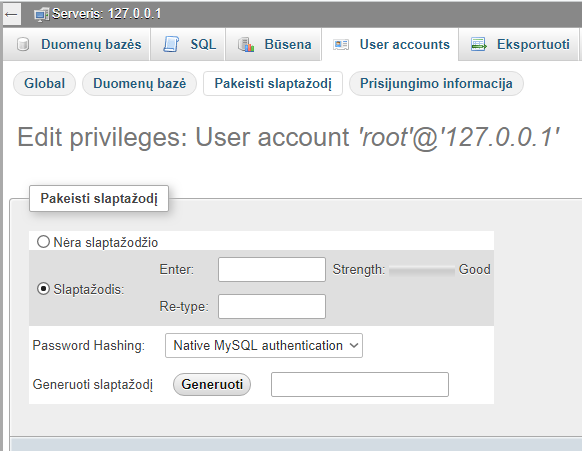Click the database cylinder icon
Viewport: 582px width, 451px height.
coord(23,45)
